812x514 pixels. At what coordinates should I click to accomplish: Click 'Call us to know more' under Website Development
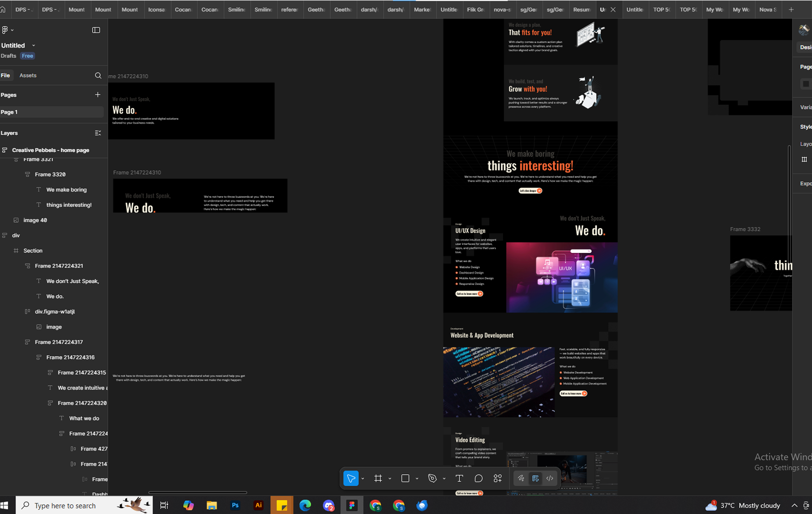click(x=573, y=393)
